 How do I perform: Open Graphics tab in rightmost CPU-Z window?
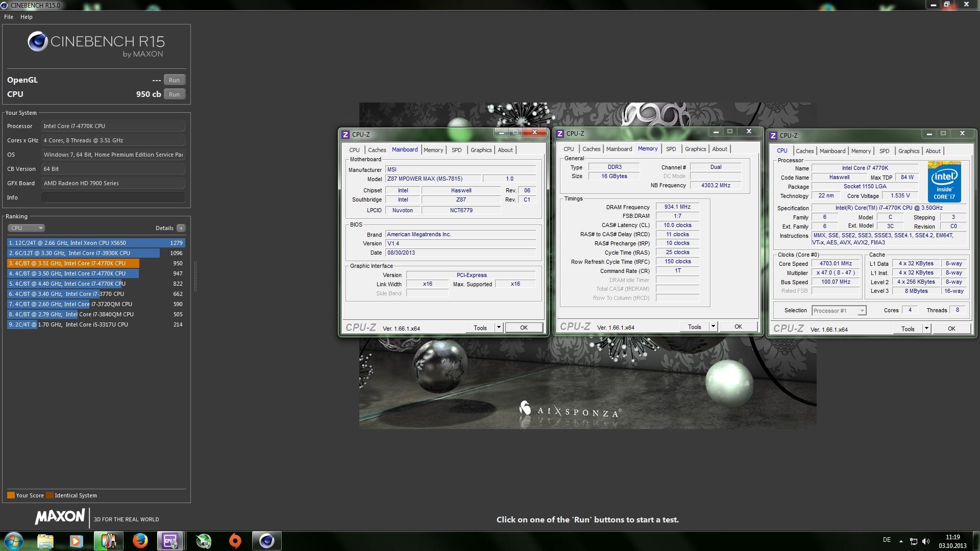click(909, 151)
